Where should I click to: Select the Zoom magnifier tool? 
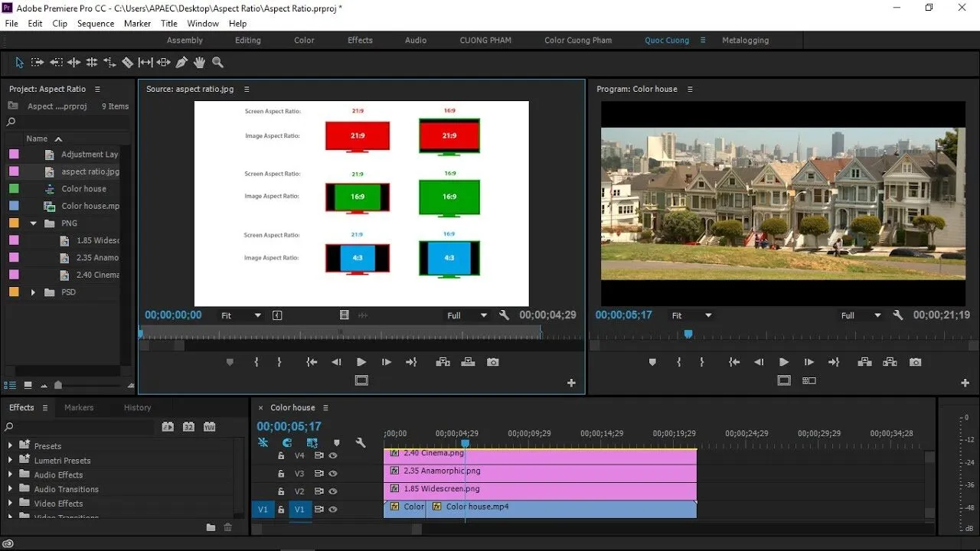point(218,62)
